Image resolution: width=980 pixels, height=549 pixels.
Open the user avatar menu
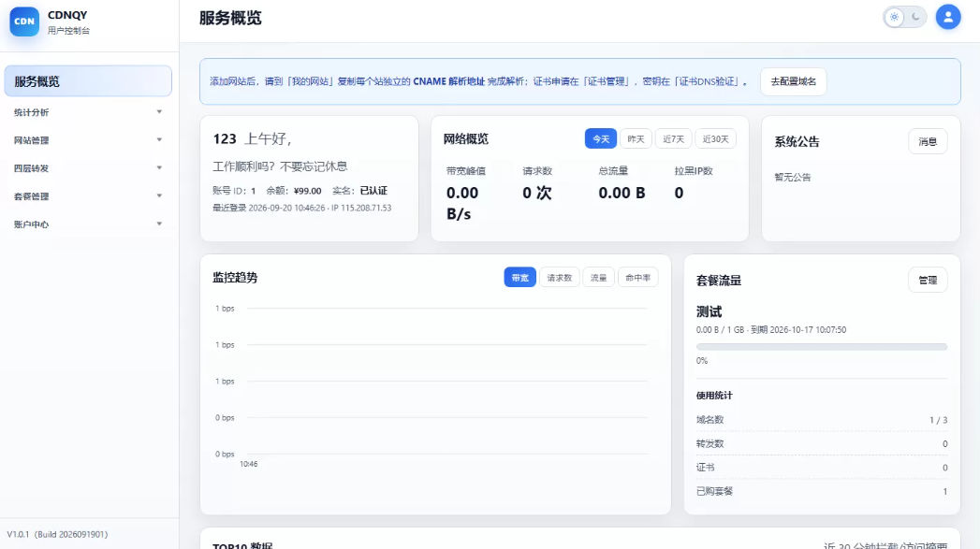(947, 18)
